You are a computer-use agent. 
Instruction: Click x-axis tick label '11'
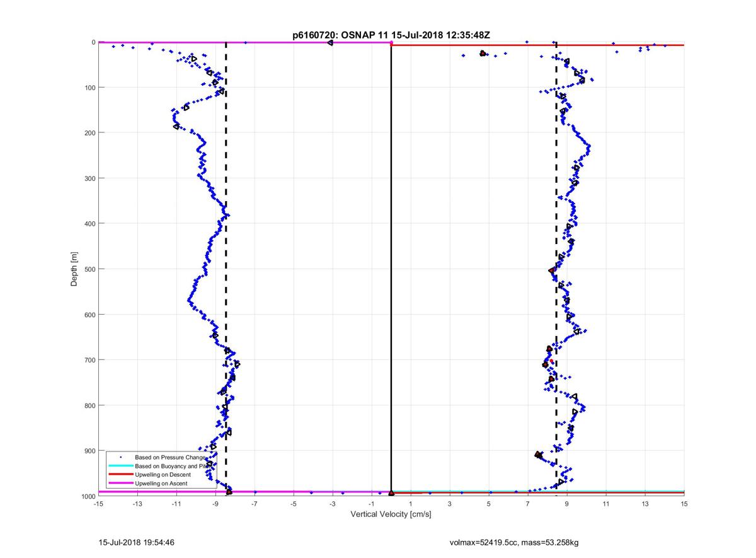(x=606, y=504)
